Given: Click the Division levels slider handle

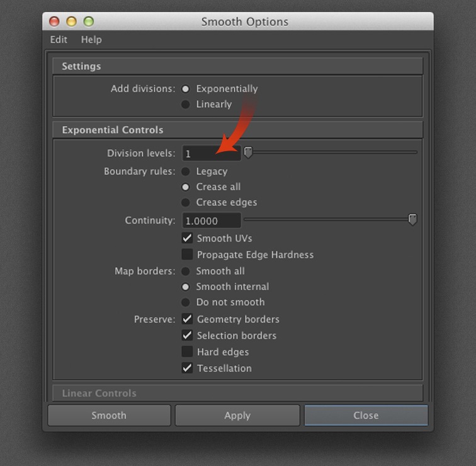Looking at the screenshot, I should click(x=248, y=152).
